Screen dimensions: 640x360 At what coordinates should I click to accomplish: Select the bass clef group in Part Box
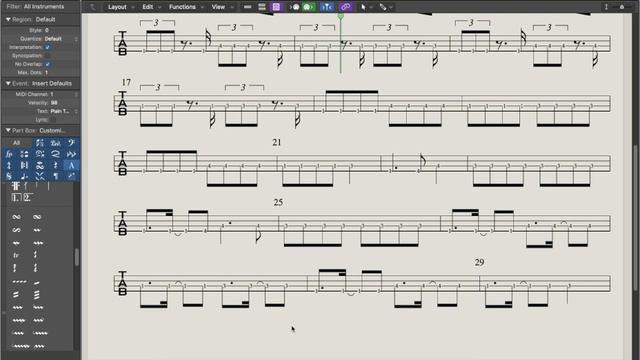pyautogui.click(x=71, y=143)
